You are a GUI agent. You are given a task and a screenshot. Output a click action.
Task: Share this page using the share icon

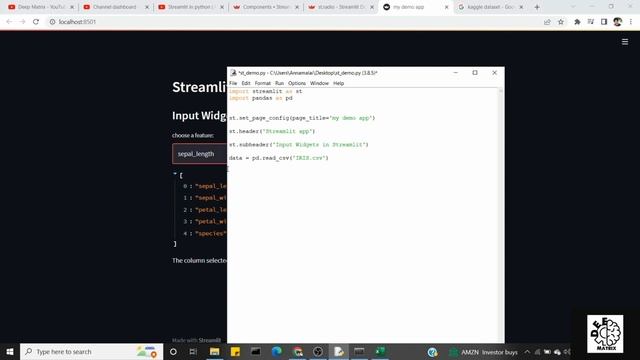547,22
